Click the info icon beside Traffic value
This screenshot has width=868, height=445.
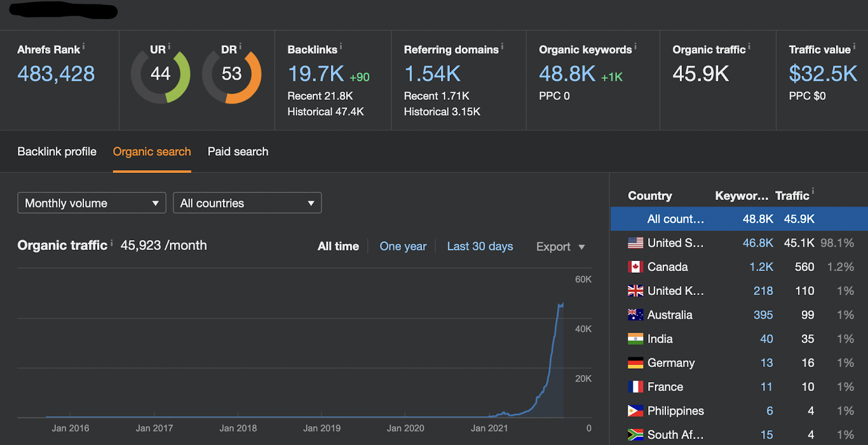pyautogui.click(x=854, y=46)
